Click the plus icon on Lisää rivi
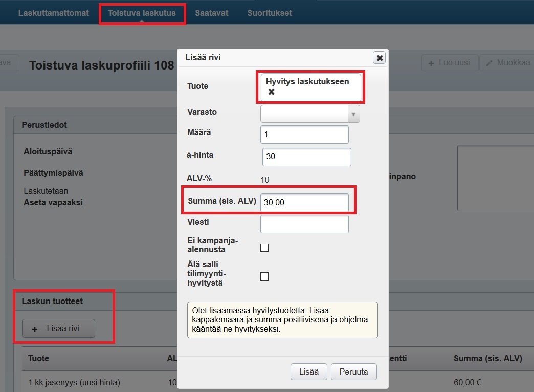The image size is (534, 392). coord(35,329)
